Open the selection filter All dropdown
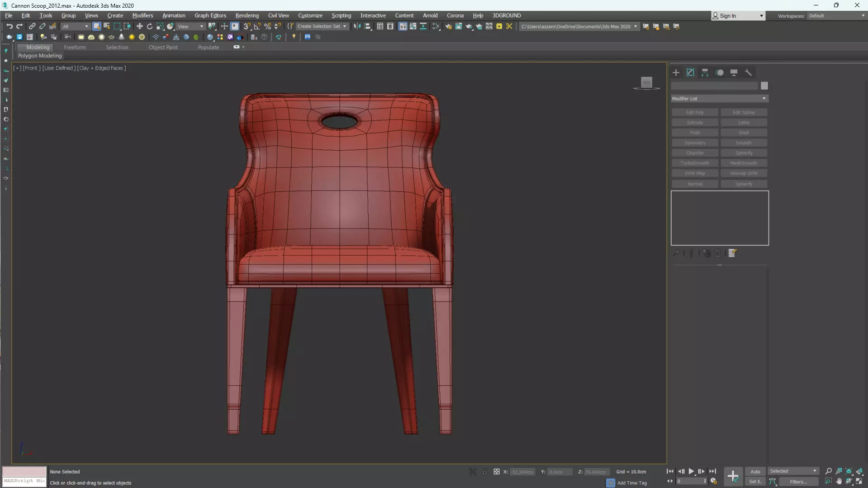868x488 pixels. 76,26
